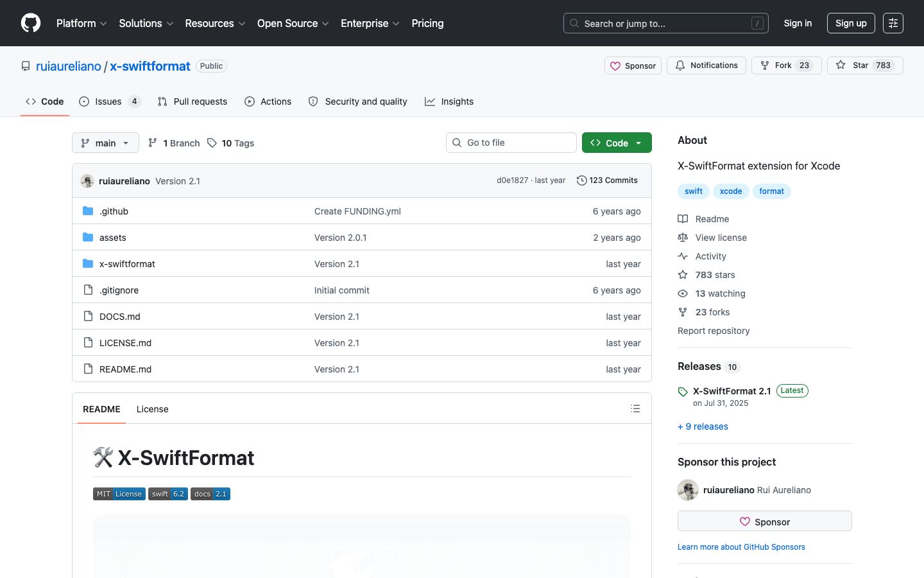The width and height of the screenshot is (924, 578).
Task: Open the Pull requests tab
Action: 193,101
